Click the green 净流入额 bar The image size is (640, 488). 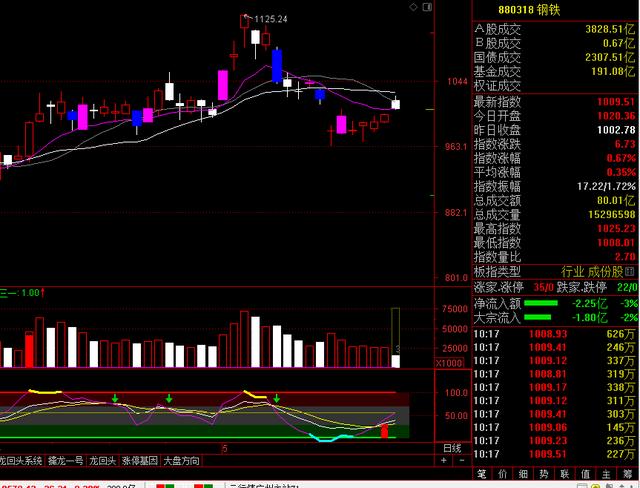pos(541,303)
